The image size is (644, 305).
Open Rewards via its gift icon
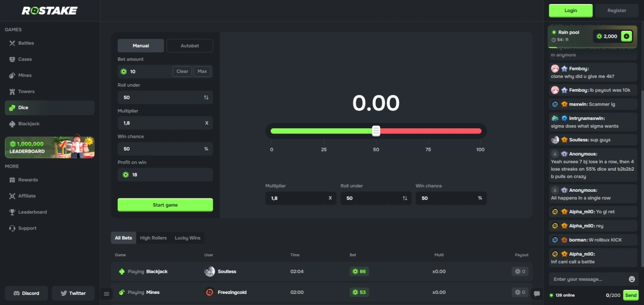13,180
